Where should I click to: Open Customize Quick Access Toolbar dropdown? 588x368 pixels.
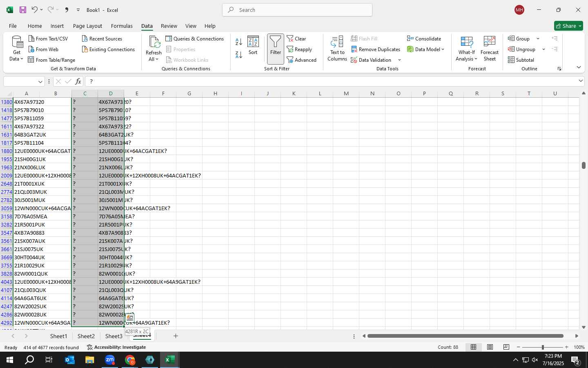point(78,10)
